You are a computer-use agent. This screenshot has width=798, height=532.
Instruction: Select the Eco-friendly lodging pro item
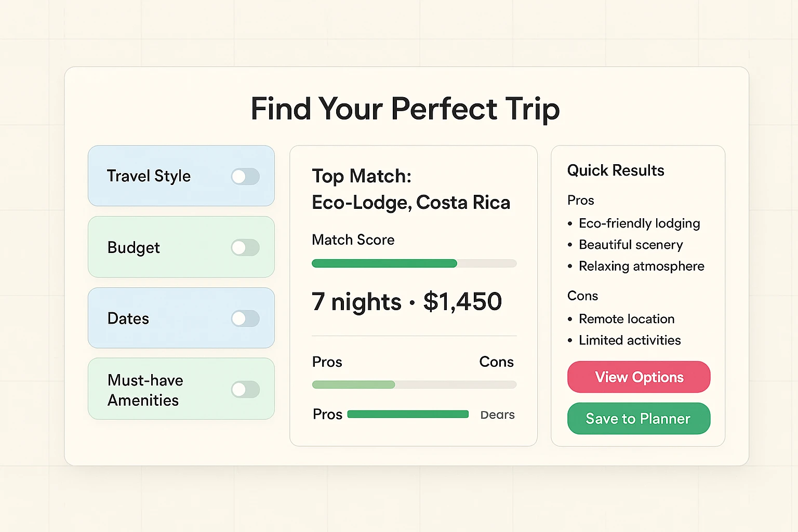coord(639,223)
